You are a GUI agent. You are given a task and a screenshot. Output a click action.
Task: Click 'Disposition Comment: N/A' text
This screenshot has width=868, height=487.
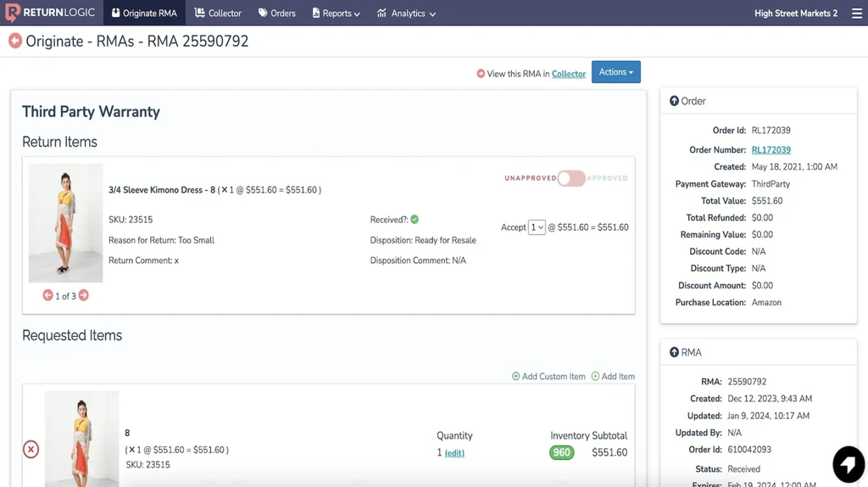418,260
